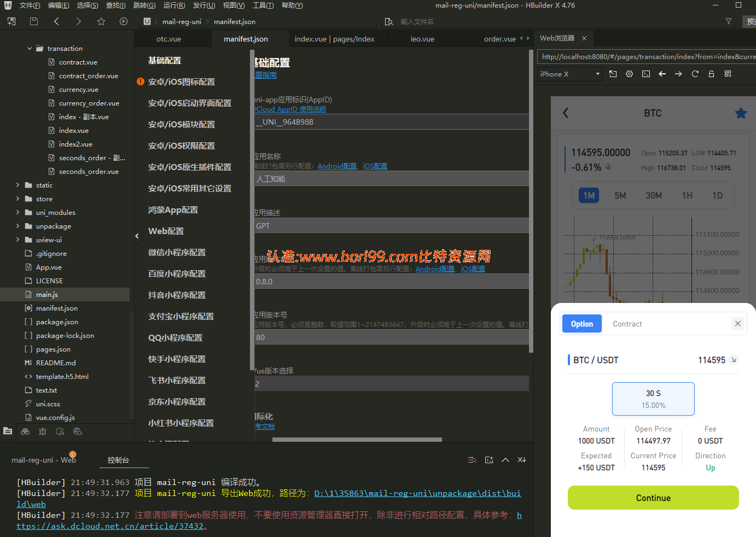
Task: Click the filter funnel icon
Action: click(729, 21)
